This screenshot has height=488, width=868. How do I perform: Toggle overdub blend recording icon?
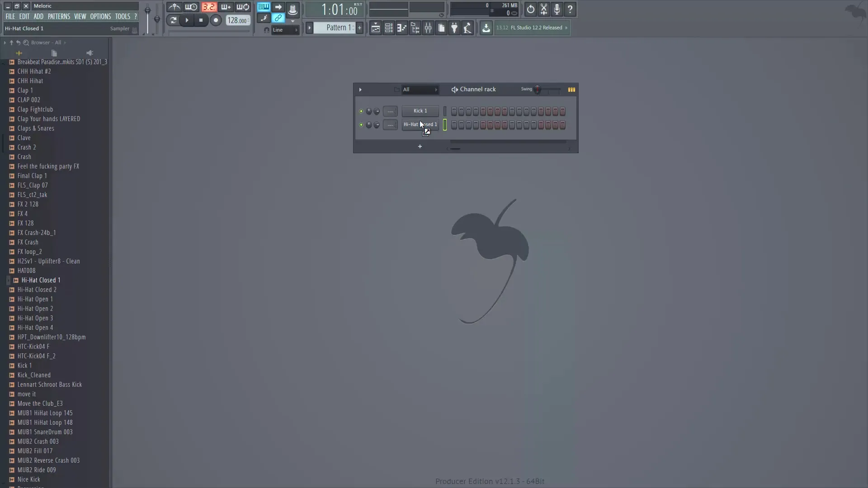point(226,7)
